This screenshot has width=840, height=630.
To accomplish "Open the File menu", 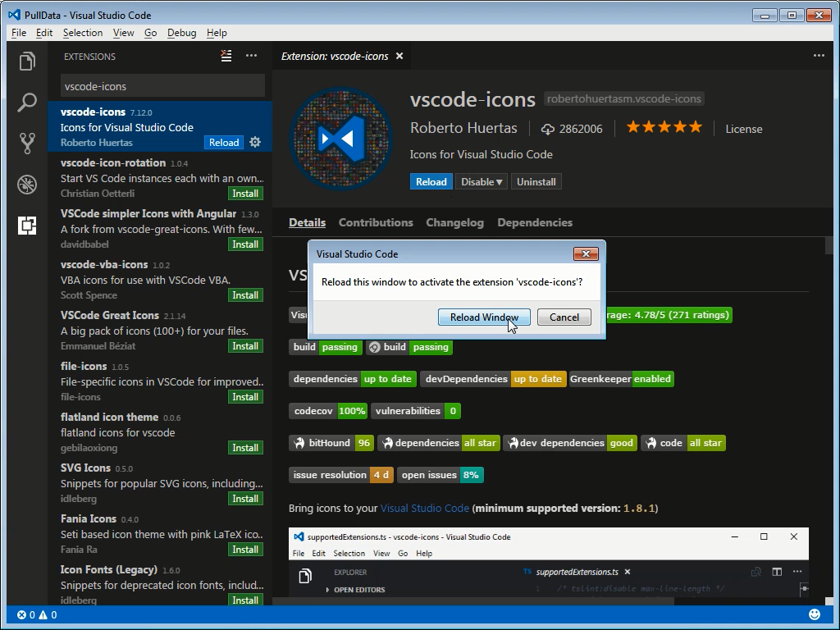I will tap(19, 33).
